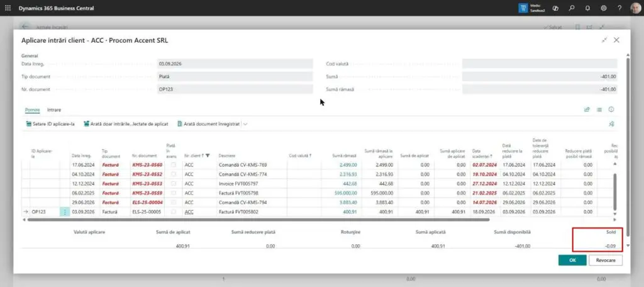Open the ID Aplicare-la column header
Screen dimensions: 644x287
(42, 154)
